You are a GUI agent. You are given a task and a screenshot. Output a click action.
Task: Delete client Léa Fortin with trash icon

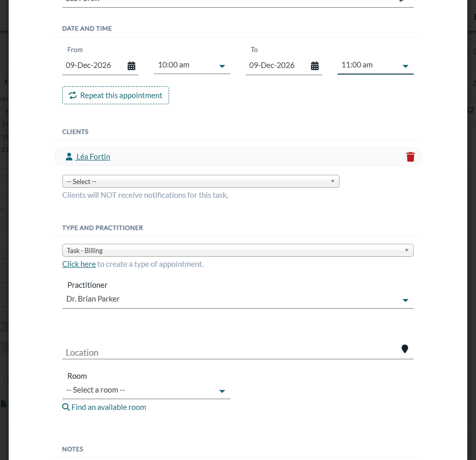410,157
